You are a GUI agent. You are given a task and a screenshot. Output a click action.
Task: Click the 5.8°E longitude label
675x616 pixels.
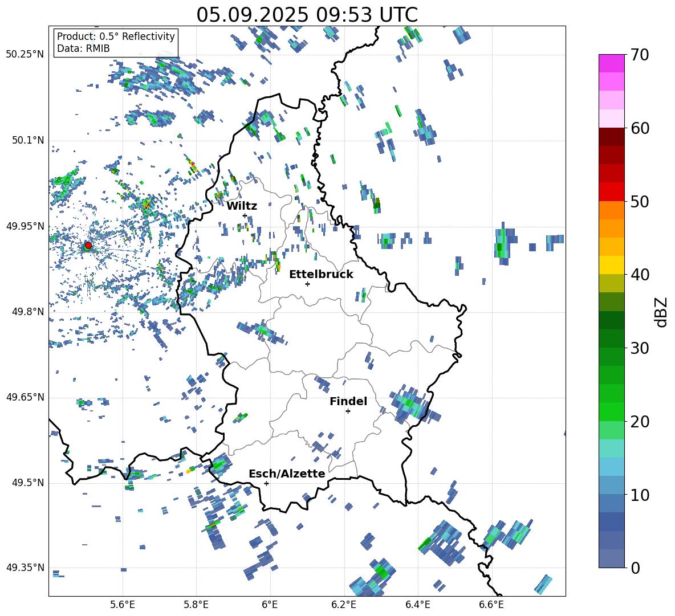click(196, 605)
